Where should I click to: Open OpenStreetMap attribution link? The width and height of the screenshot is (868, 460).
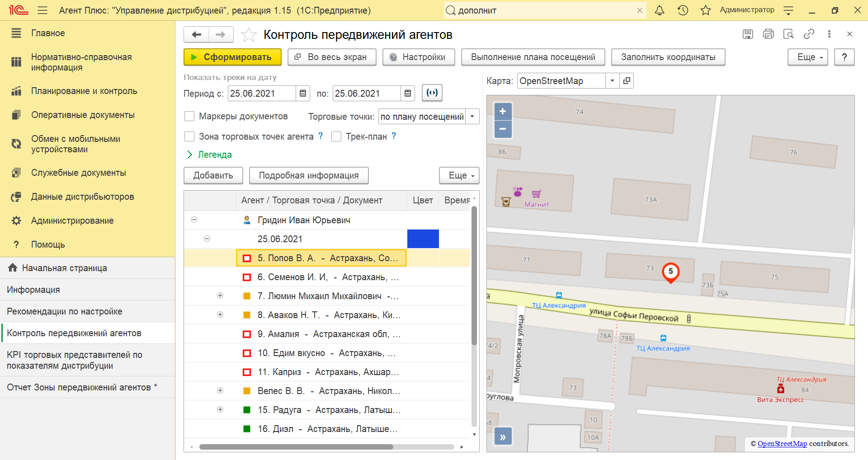pyautogui.click(x=782, y=444)
